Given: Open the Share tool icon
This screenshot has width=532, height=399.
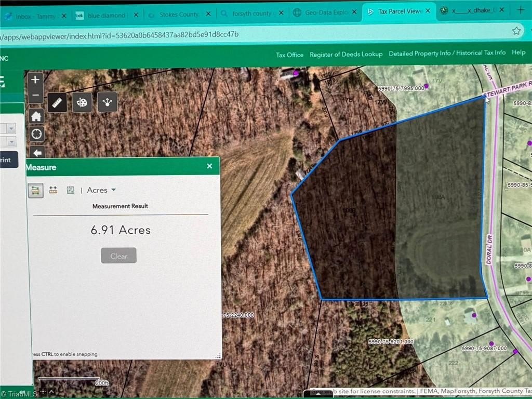Looking at the screenshot, I should tap(107, 101).
